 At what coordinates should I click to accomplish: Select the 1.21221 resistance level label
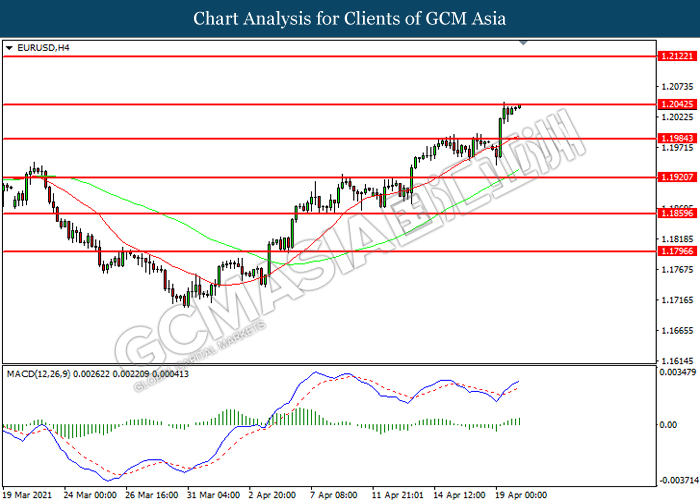click(677, 56)
